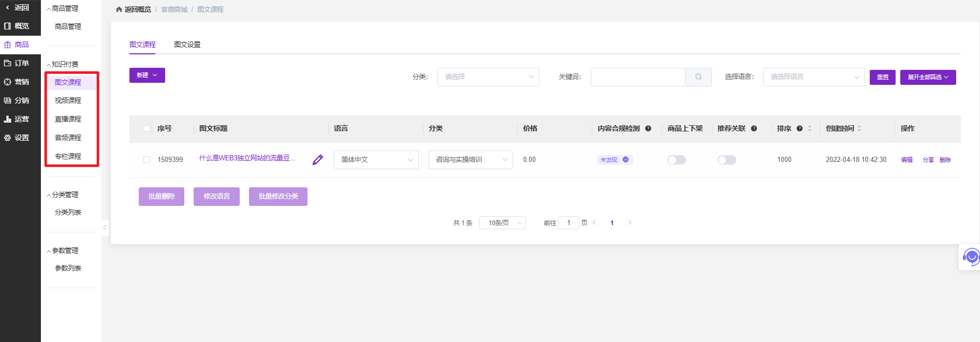Click the help icon next to 推荐关联
The width and height of the screenshot is (980, 342).
(754, 129)
